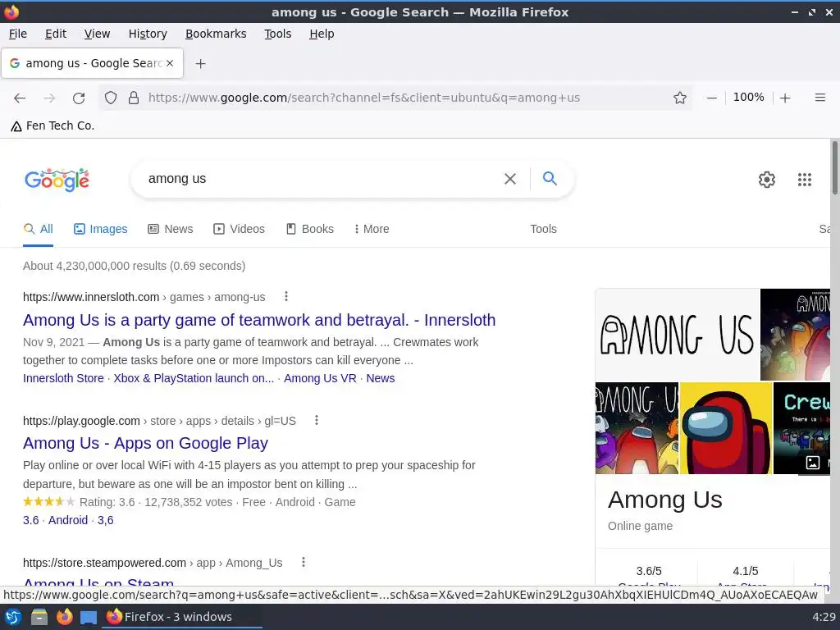Open the File menu

[18, 34]
